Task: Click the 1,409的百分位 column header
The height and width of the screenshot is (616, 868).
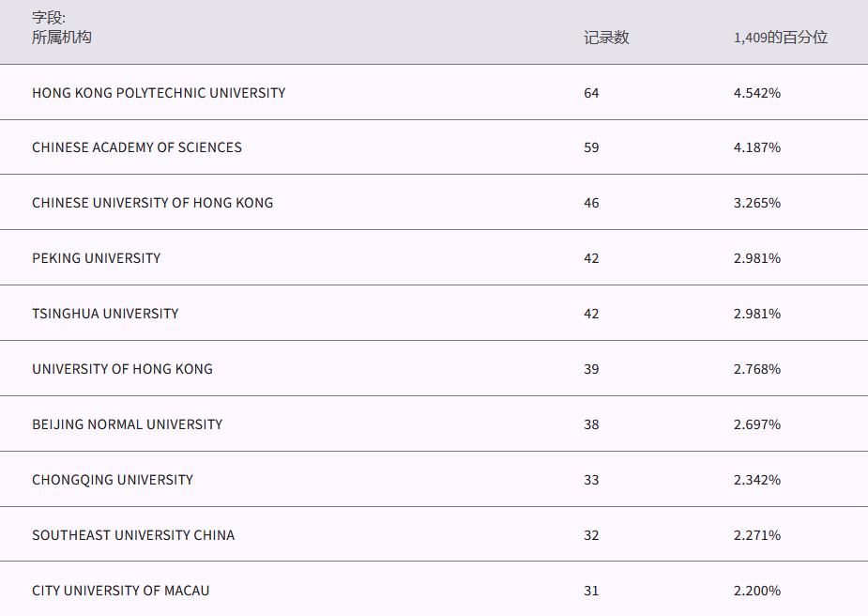Action: [x=781, y=38]
